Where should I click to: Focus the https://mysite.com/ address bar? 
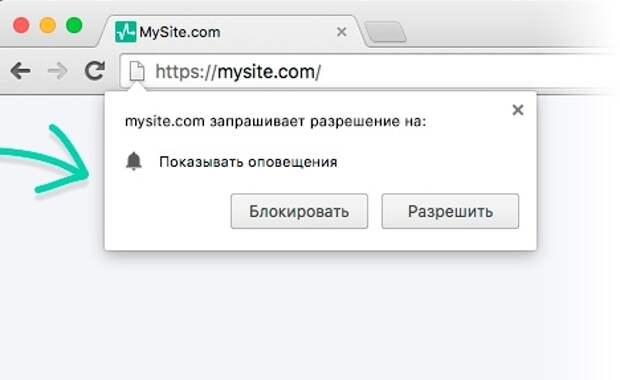368,72
